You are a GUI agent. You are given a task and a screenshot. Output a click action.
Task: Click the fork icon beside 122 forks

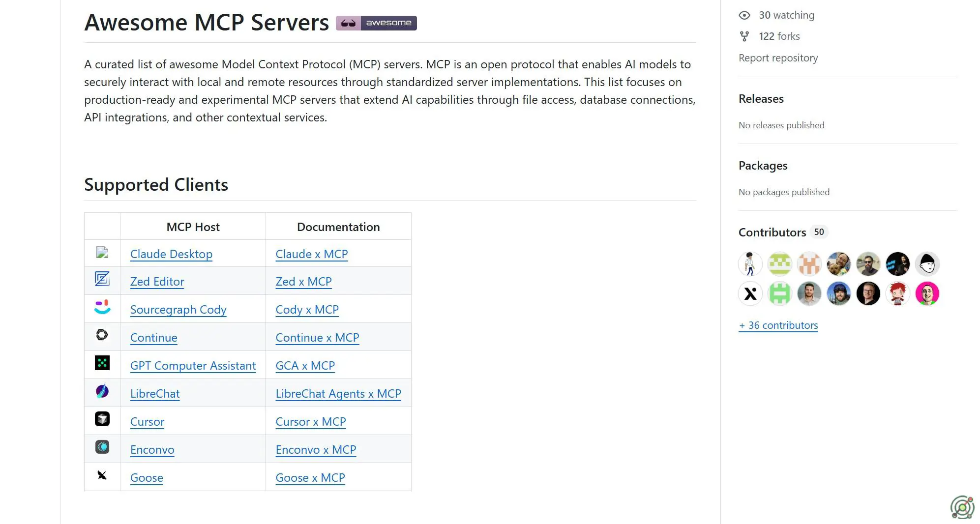tap(744, 36)
